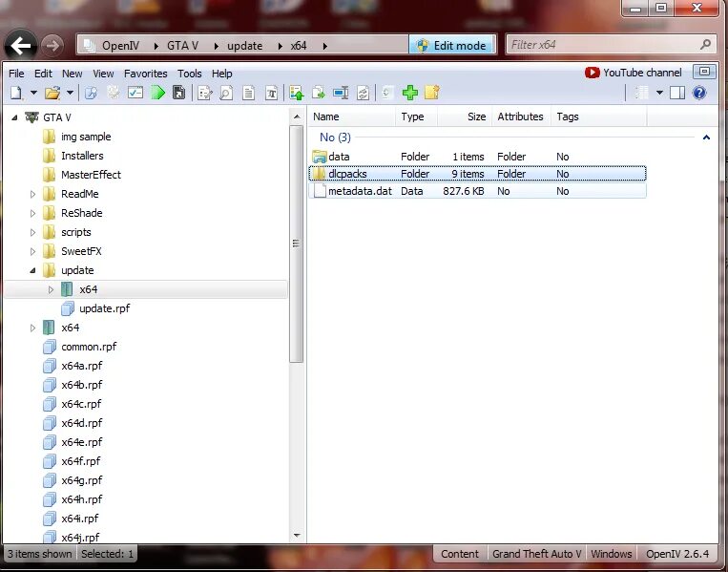Image resolution: width=728 pixels, height=572 pixels.
Task: Click the back navigation arrow
Action: tap(20, 46)
